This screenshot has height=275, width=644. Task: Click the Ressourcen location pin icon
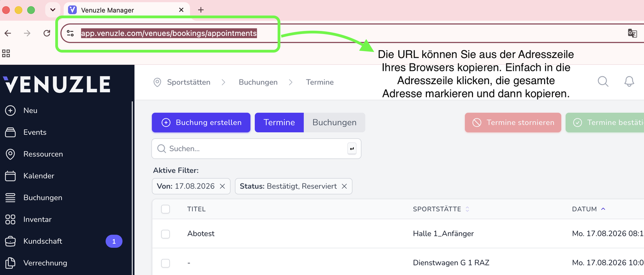point(10,154)
